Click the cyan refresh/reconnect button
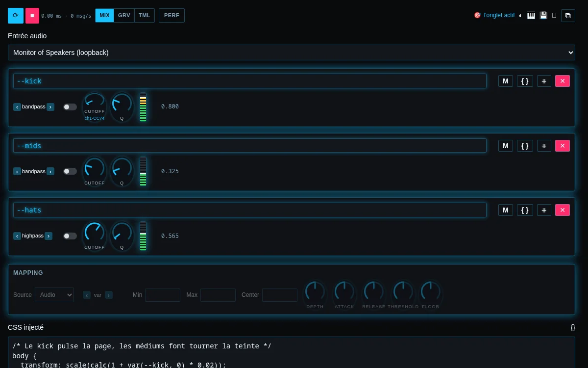 click(x=16, y=15)
